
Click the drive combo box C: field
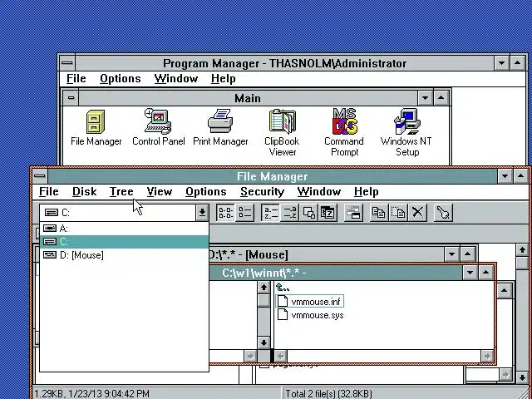(118, 213)
